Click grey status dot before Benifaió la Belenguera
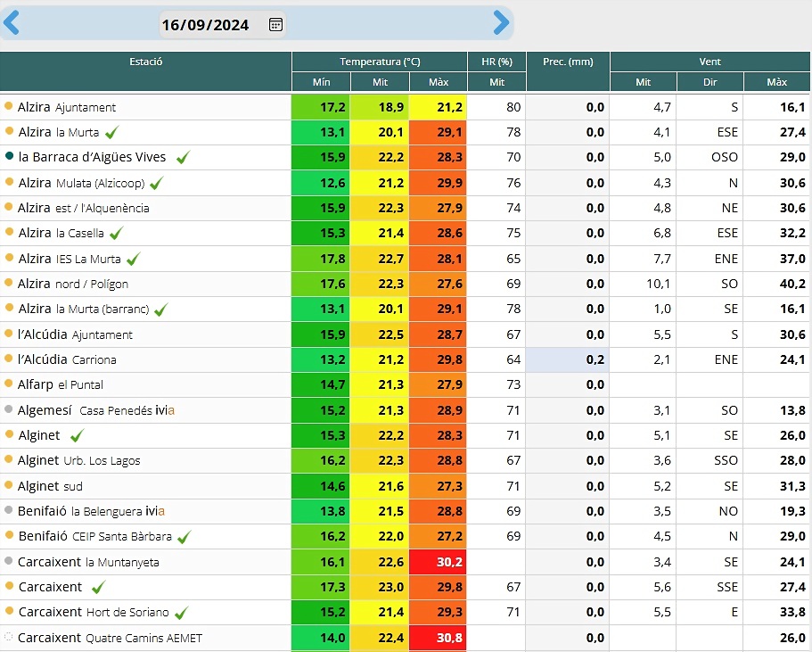 coord(8,509)
